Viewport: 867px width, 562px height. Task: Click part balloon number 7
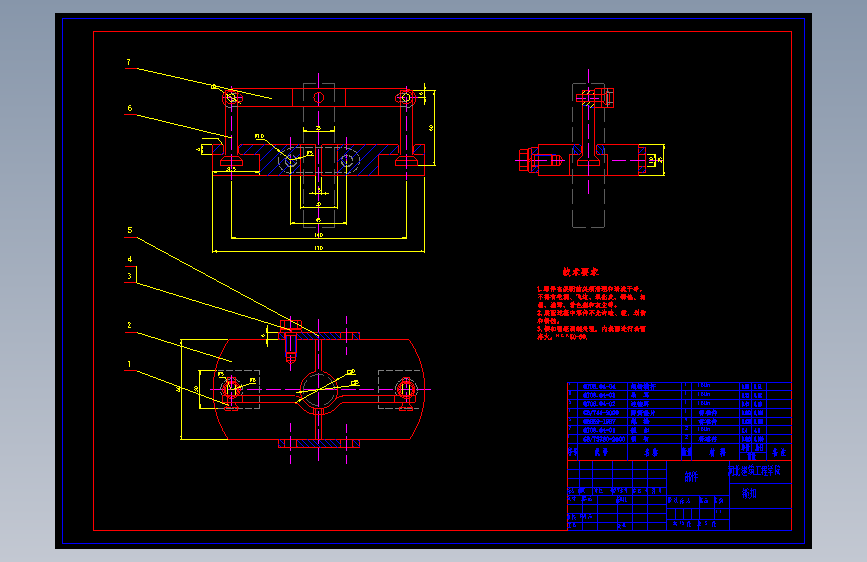click(x=128, y=63)
